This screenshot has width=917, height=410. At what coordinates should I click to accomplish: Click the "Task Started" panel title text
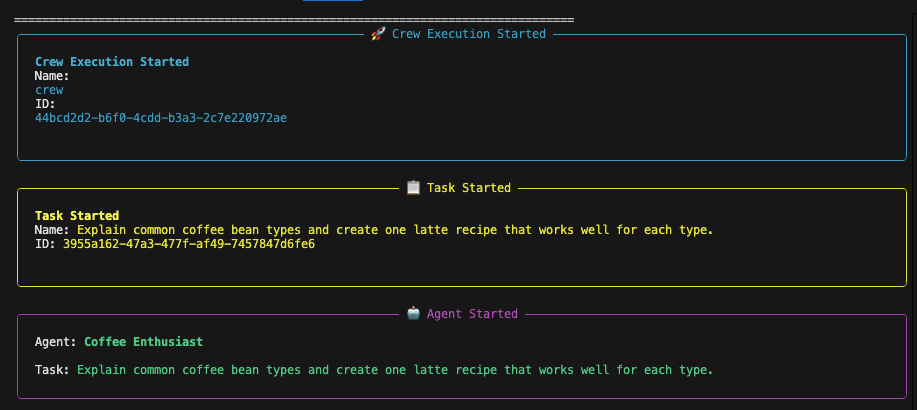pos(469,188)
